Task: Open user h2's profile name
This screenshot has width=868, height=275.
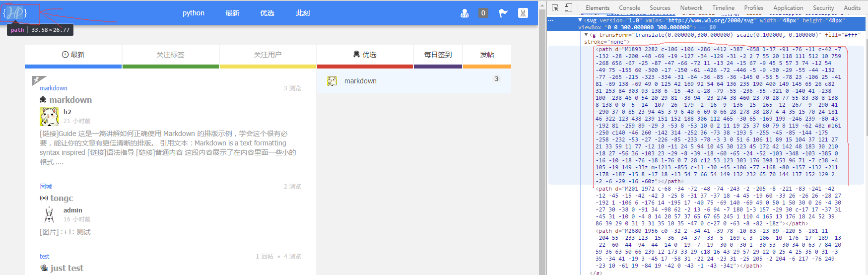Action: point(67,112)
